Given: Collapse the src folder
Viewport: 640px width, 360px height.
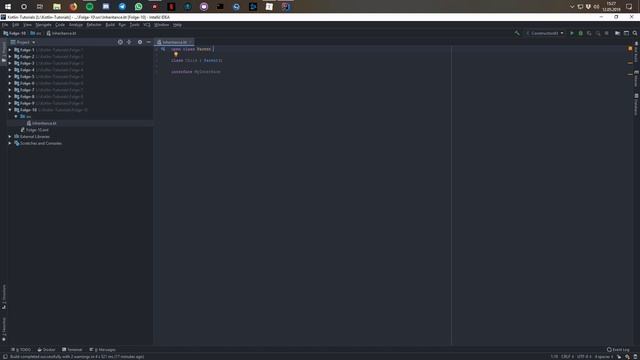Looking at the screenshot, I should point(16,116).
